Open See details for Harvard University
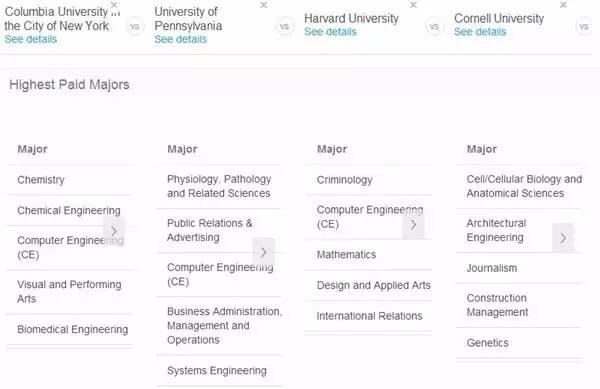This screenshot has width=600, height=389. 330,32
